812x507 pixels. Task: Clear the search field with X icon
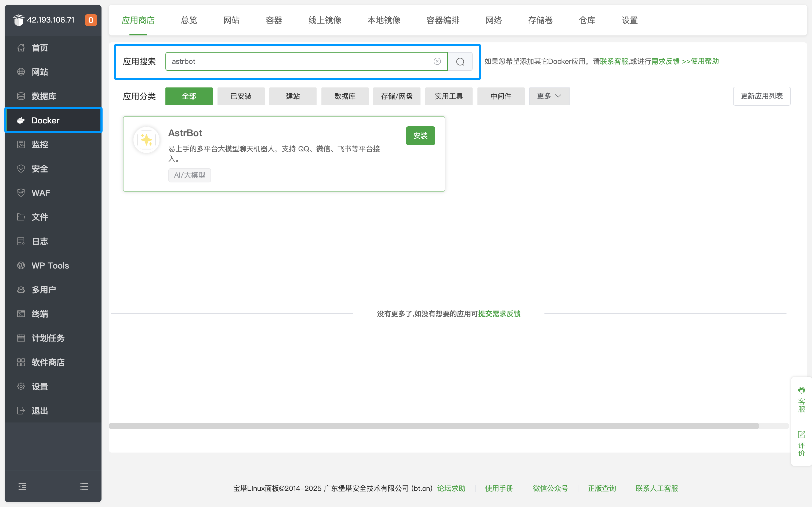pos(437,61)
